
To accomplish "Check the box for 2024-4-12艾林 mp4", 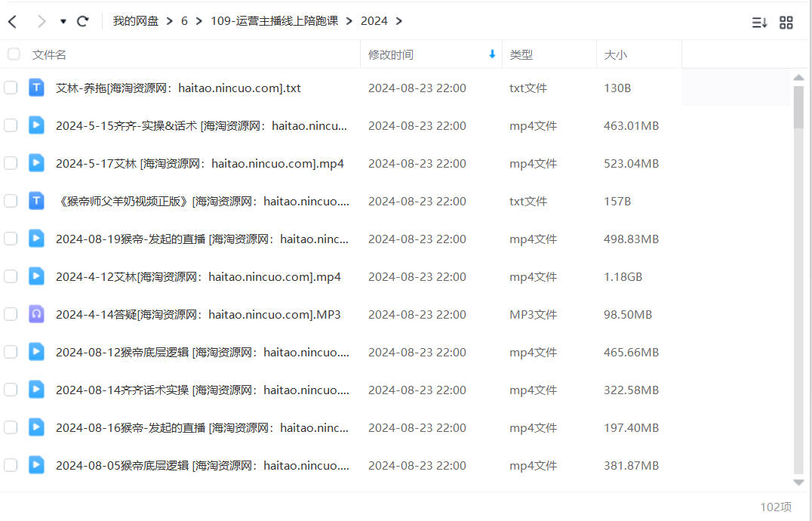I will [11, 276].
